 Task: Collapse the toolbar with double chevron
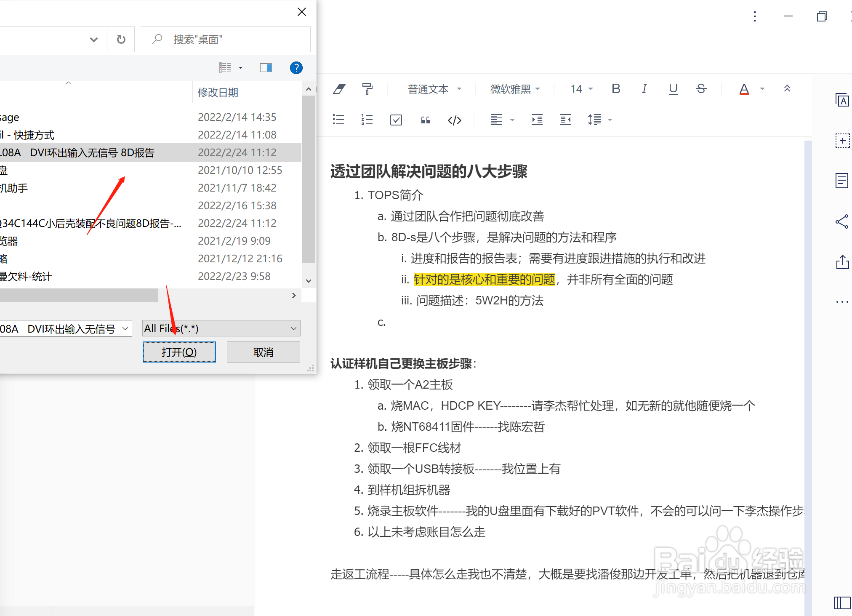(787, 88)
